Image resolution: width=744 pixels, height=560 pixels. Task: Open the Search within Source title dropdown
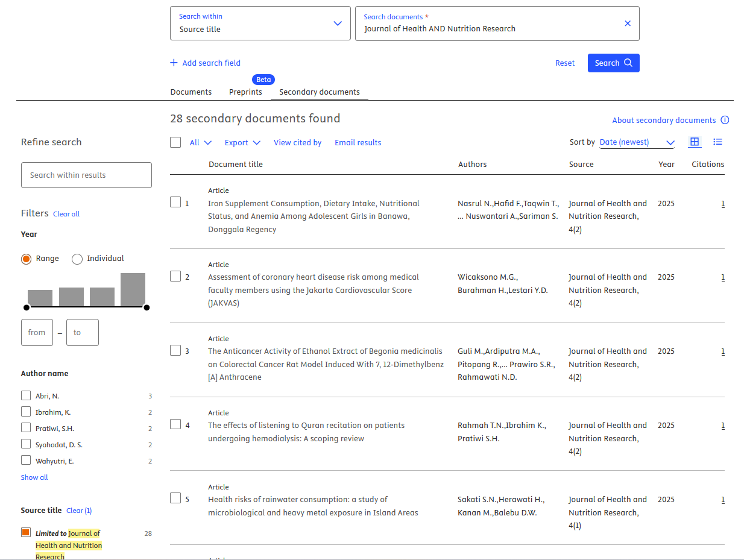point(260,24)
